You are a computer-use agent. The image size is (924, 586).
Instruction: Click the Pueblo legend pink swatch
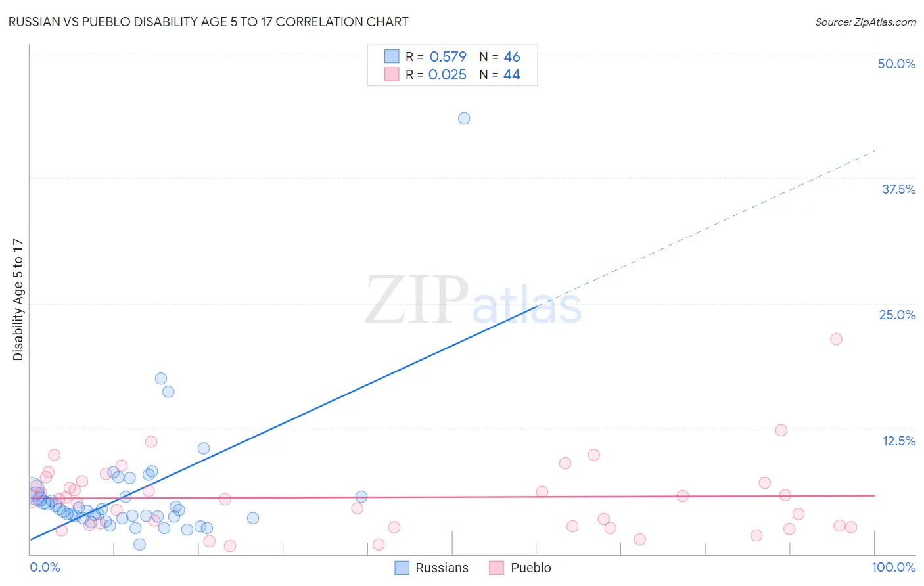pyautogui.click(x=496, y=568)
